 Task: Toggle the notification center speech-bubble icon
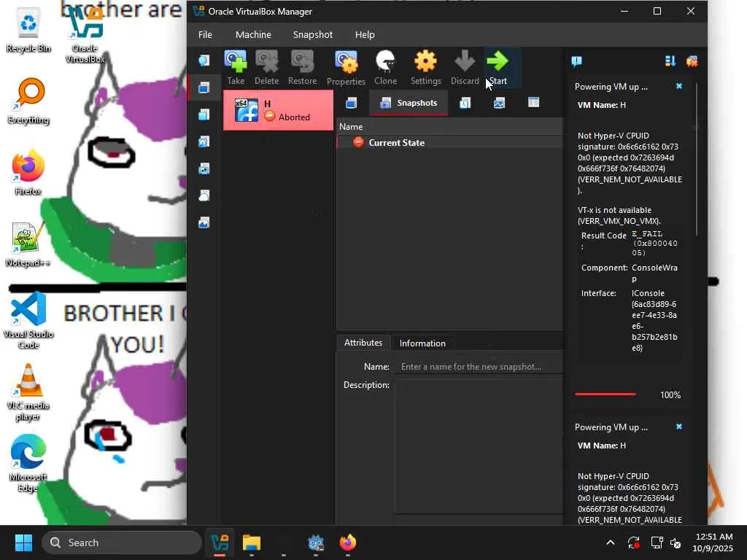point(576,61)
